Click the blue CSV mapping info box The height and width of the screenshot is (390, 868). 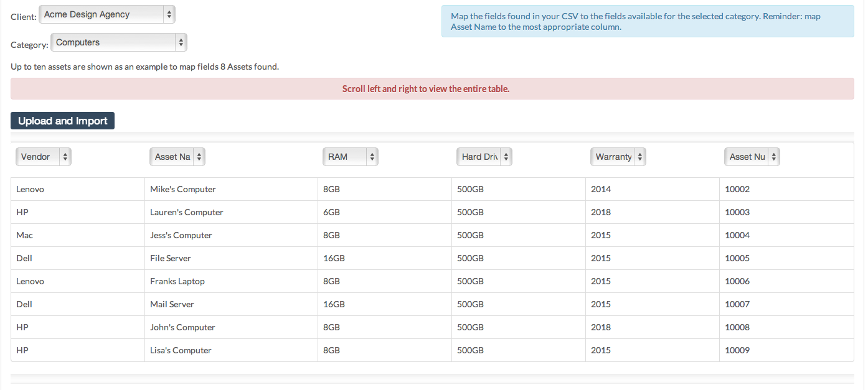[x=648, y=22]
